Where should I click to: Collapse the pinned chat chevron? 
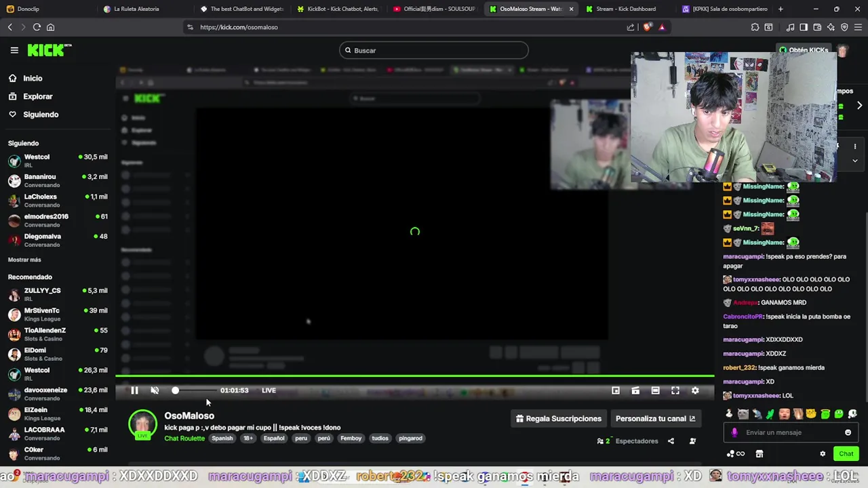(855, 161)
